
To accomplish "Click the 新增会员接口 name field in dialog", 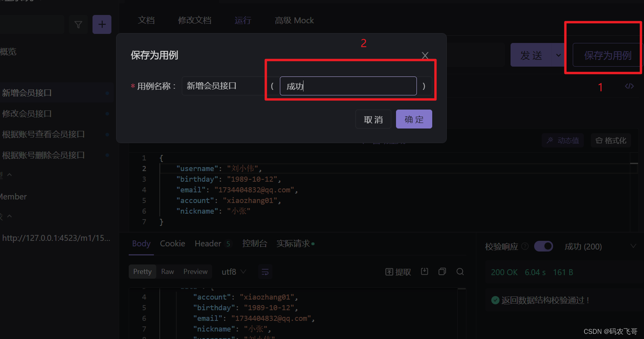I will pyautogui.click(x=224, y=86).
